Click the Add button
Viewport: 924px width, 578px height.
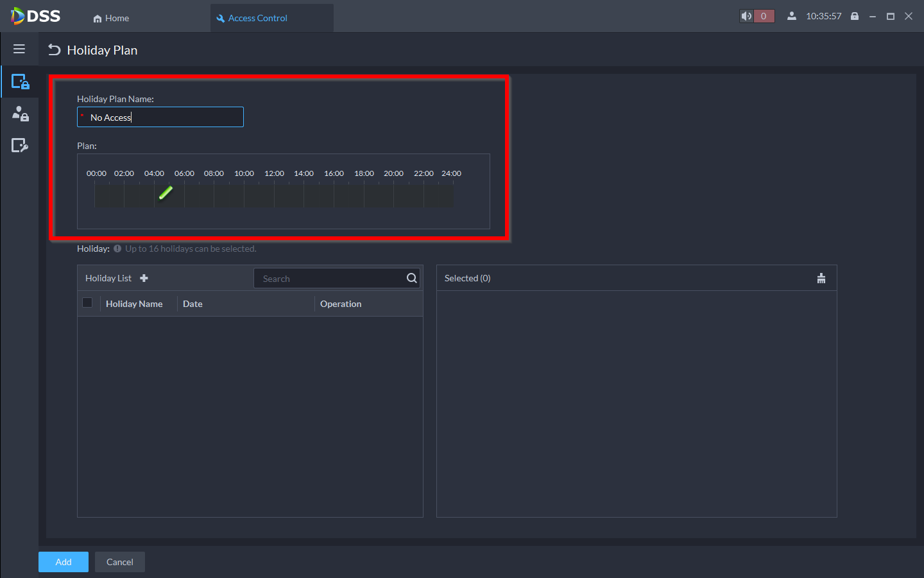point(63,562)
